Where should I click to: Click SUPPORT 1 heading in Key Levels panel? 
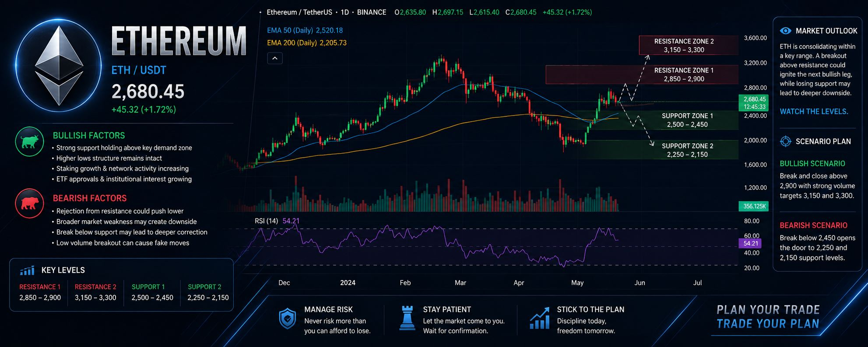click(148, 287)
